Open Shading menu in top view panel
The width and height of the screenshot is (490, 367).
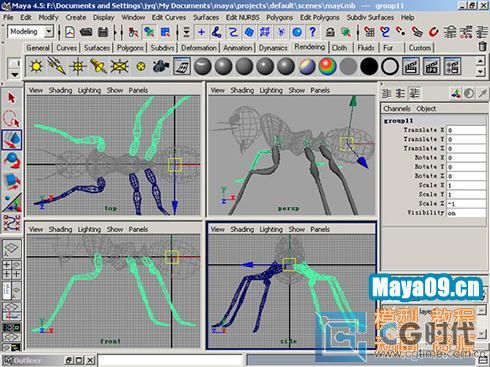[x=60, y=90]
